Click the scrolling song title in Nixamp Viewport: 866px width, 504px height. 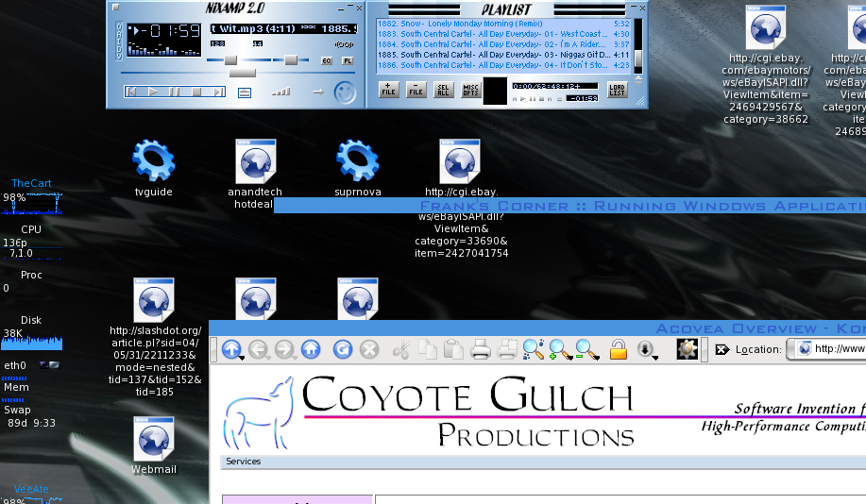[x=283, y=28]
